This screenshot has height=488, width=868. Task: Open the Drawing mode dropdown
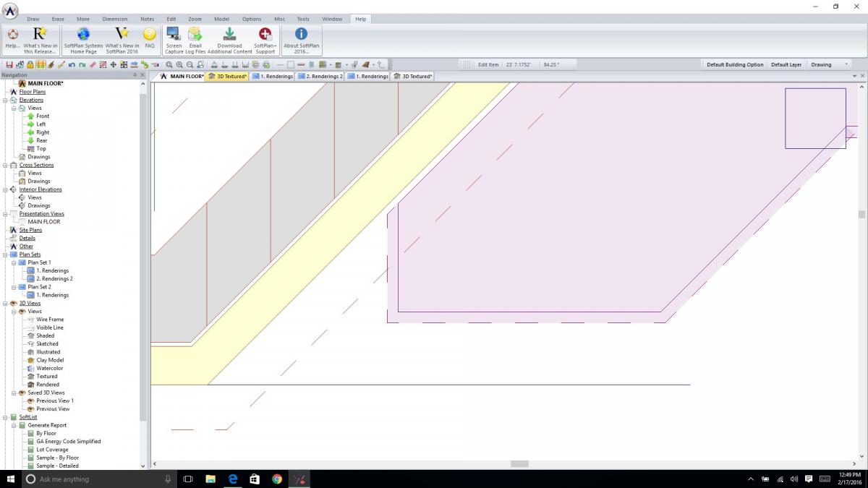(832, 64)
